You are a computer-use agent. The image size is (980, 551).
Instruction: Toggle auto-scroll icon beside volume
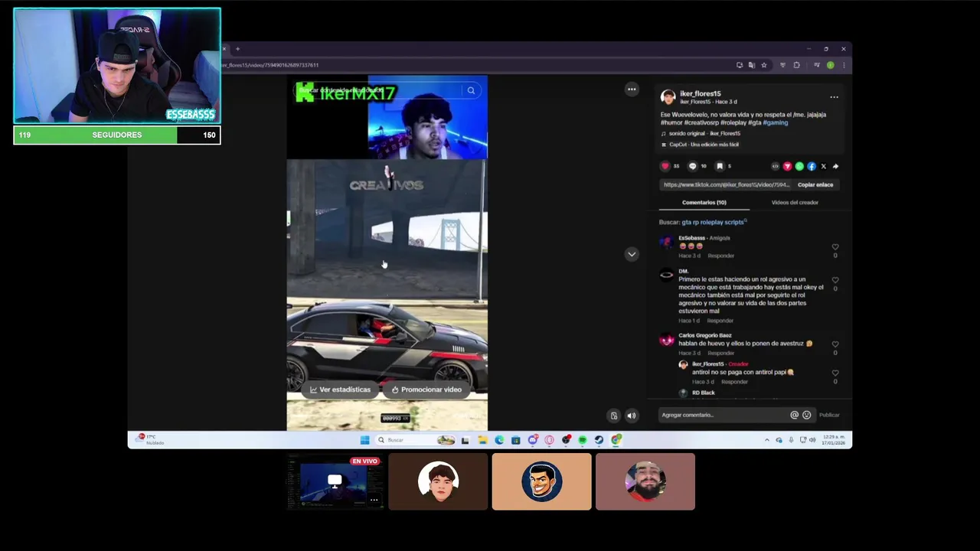613,416
